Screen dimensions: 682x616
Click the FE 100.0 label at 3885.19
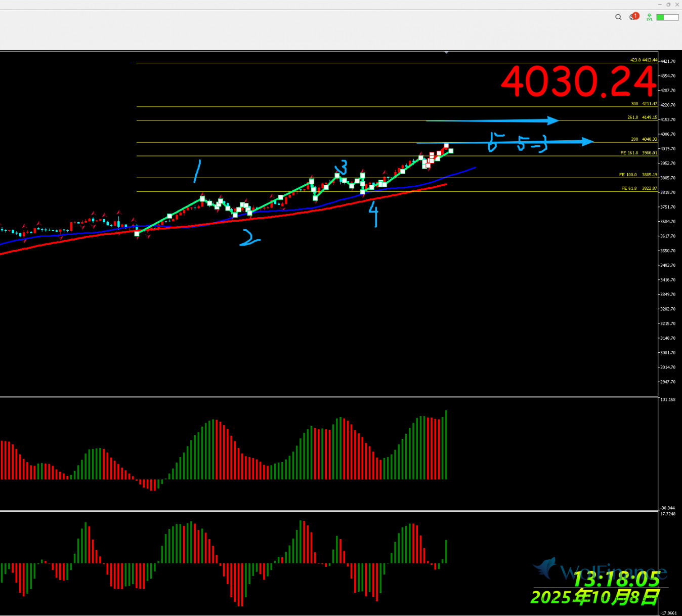pos(637,175)
